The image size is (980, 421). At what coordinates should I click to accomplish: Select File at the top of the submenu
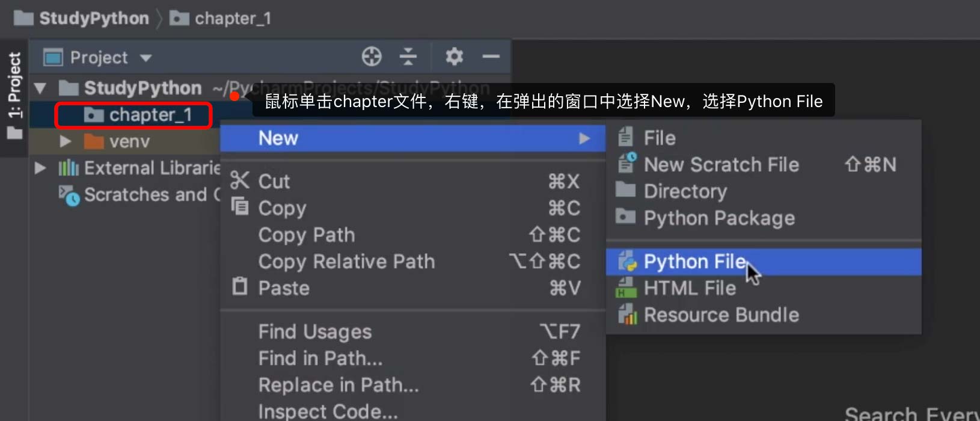(660, 137)
